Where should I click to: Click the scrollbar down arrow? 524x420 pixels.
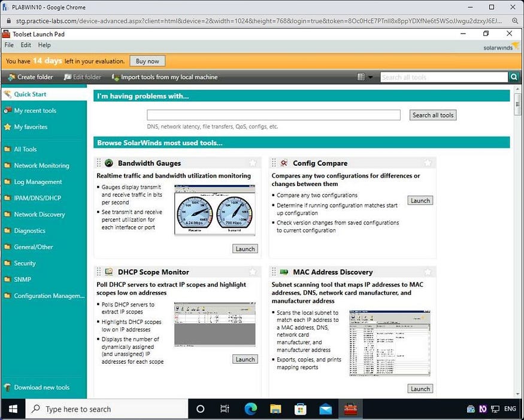(517, 394)
